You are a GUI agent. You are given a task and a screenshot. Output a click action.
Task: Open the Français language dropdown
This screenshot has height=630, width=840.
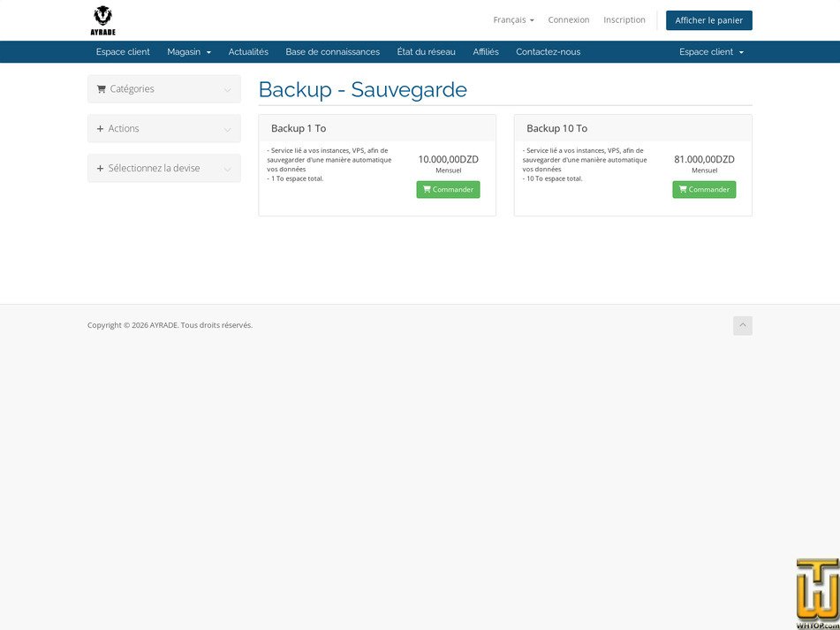(513, 19)
